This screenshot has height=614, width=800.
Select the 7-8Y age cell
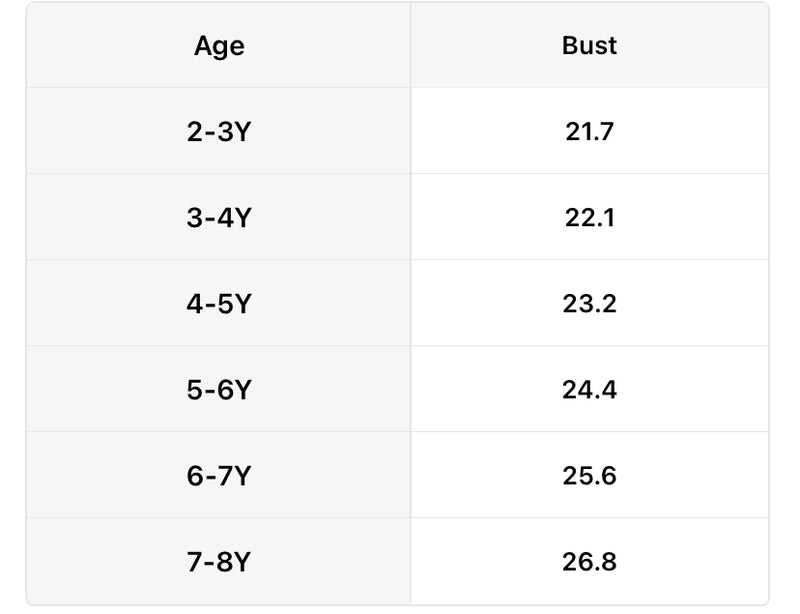pyautogui.click(x=219, y=561)
